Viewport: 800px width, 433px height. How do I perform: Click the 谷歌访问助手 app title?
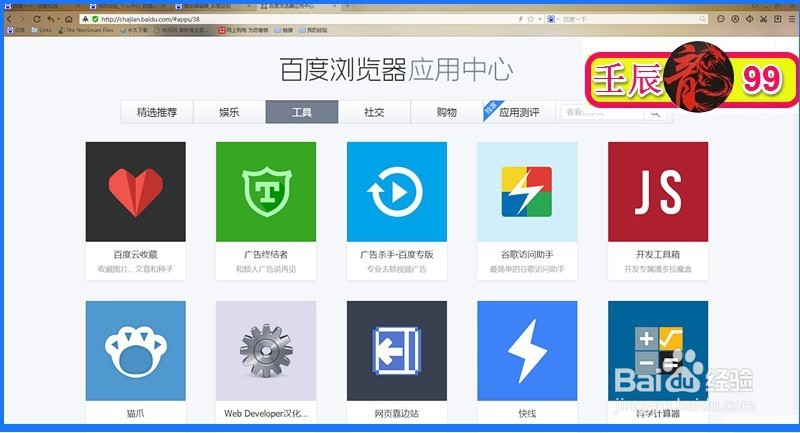tap(527, 254)
